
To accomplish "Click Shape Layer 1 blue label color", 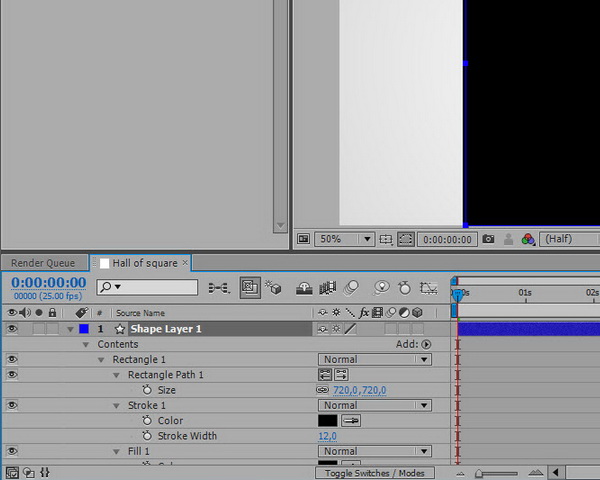I will click(x=84, y=329).
